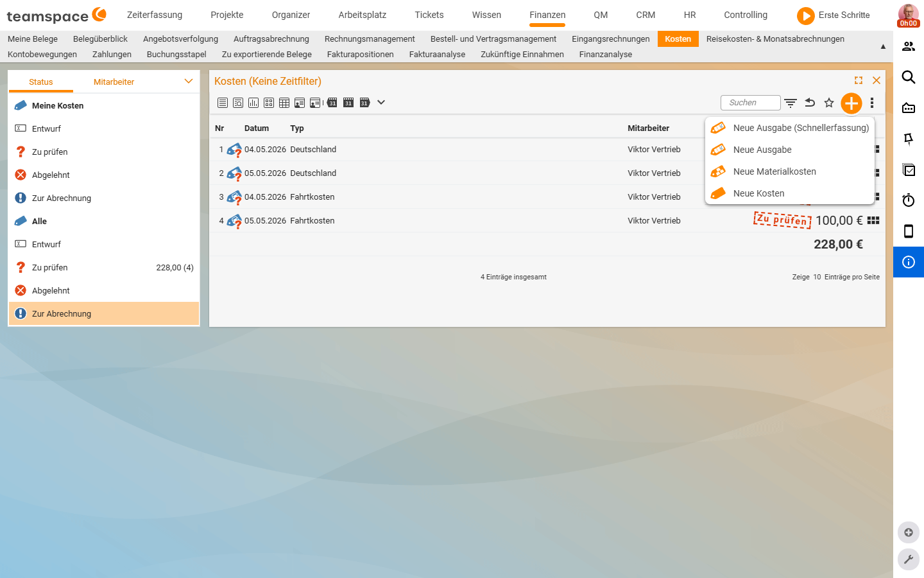Viewport: 924px width, 578px height.
Task: Click the user avatar showing 0h00
Action: (x=909, y=15)
